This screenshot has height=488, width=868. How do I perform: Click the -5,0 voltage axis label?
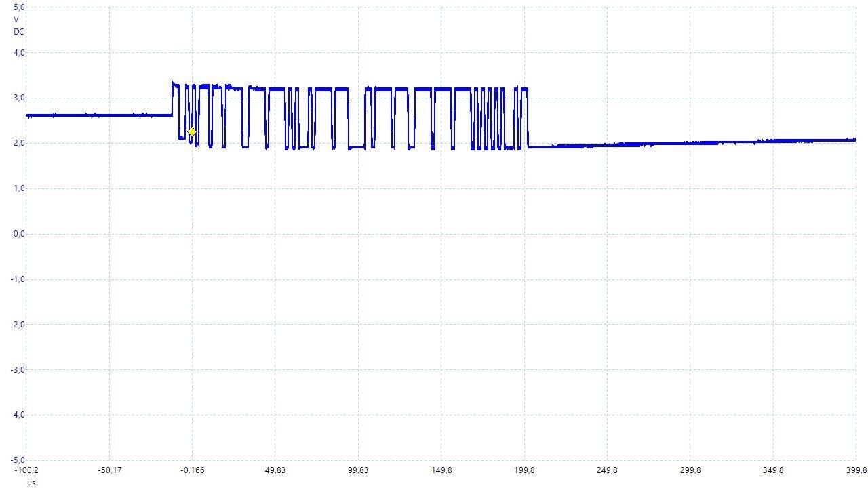click(18, 460)
